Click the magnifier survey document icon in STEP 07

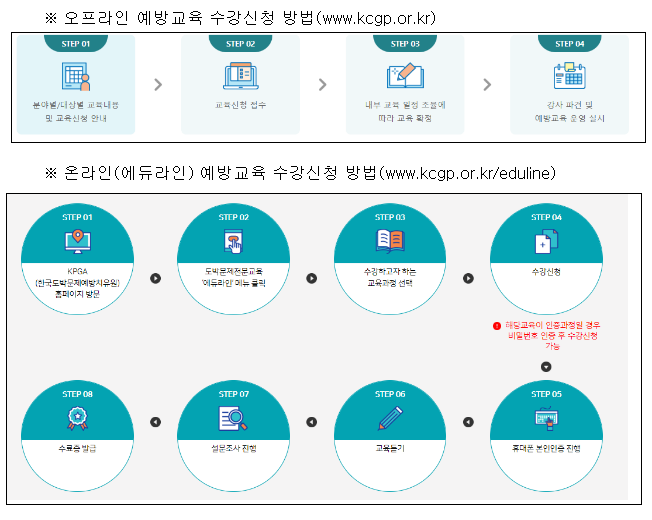233,419
